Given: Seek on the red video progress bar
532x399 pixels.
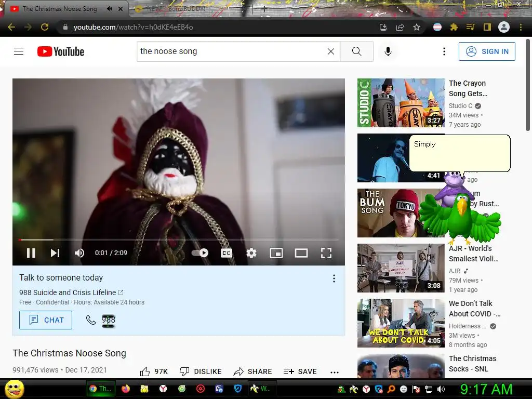Looking at the screenshot, I should click(179, 240).
